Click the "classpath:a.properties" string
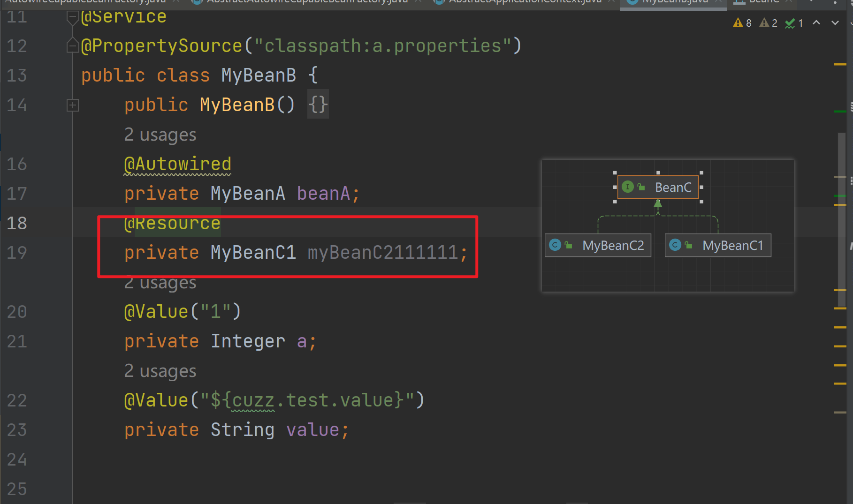This screenshot has height=504, width=853. [x=382, y=46]
